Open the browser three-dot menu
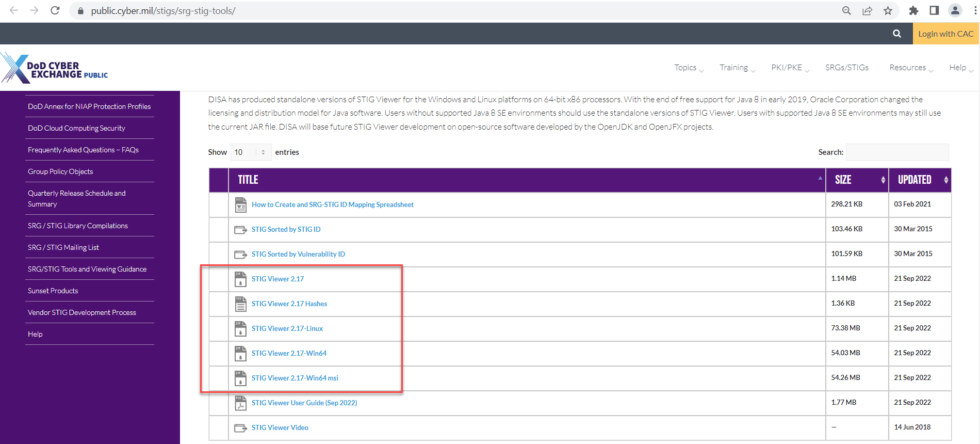The height and width of the screenshot is (444, 980). point(974,10)
